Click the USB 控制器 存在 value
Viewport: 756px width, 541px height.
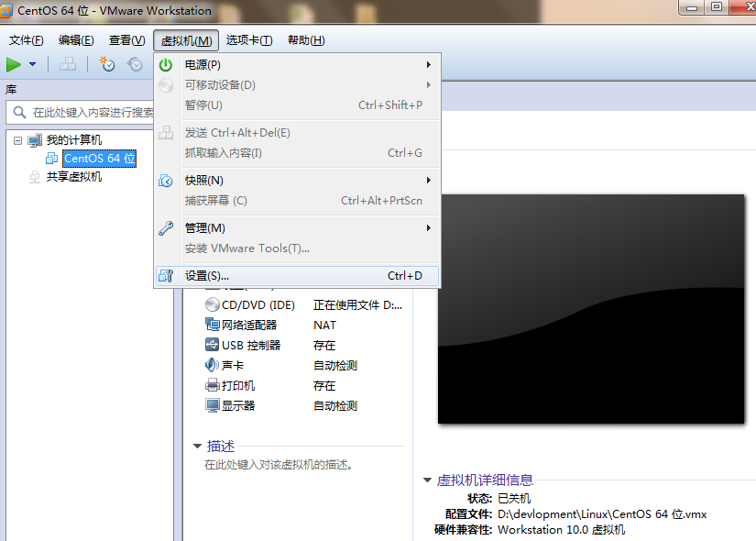(324, 346)
